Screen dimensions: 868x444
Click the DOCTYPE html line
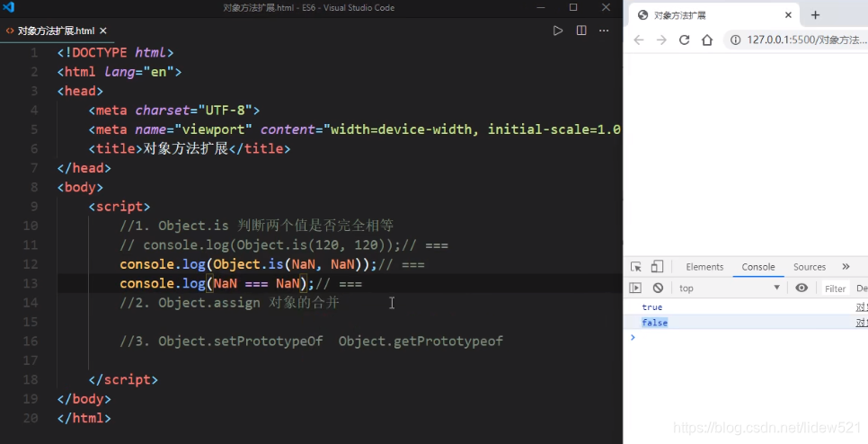116,53
